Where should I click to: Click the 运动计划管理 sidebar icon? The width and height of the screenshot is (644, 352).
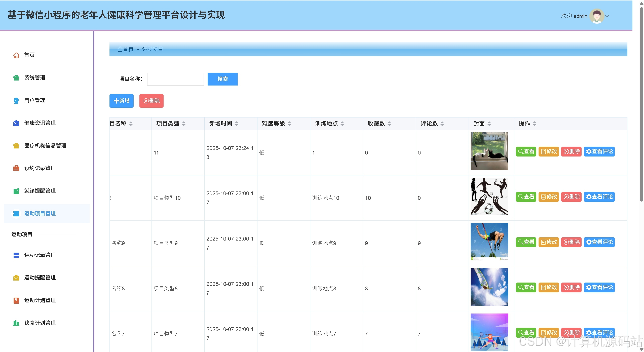[x=16, y=300]
